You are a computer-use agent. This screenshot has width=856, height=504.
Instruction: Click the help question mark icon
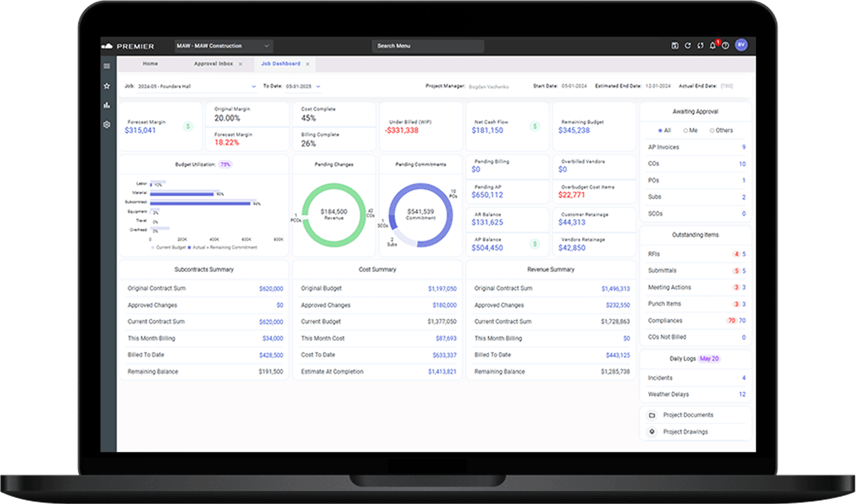(x=725, y=46)
